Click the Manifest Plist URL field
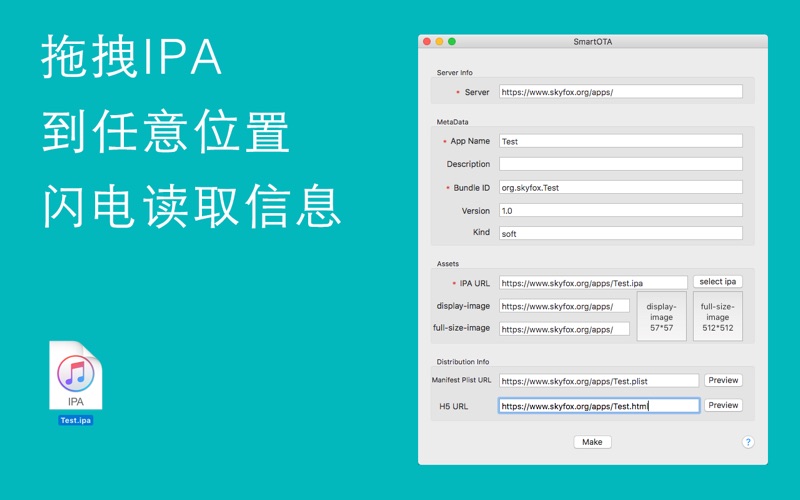800x500 pixels. [598, 381]
